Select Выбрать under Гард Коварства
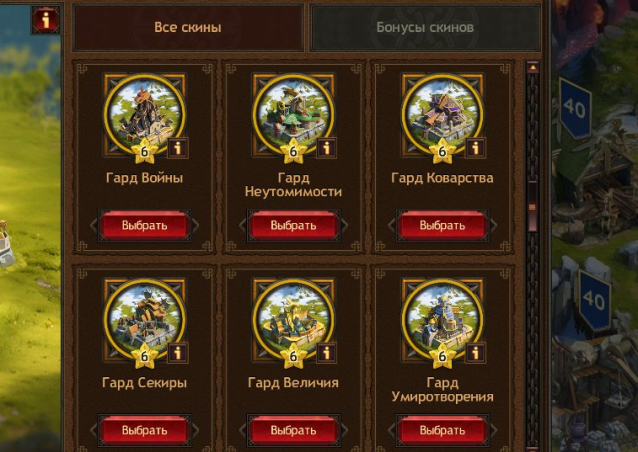The width and height of the screenshot is (638, 452). (442, 225)
